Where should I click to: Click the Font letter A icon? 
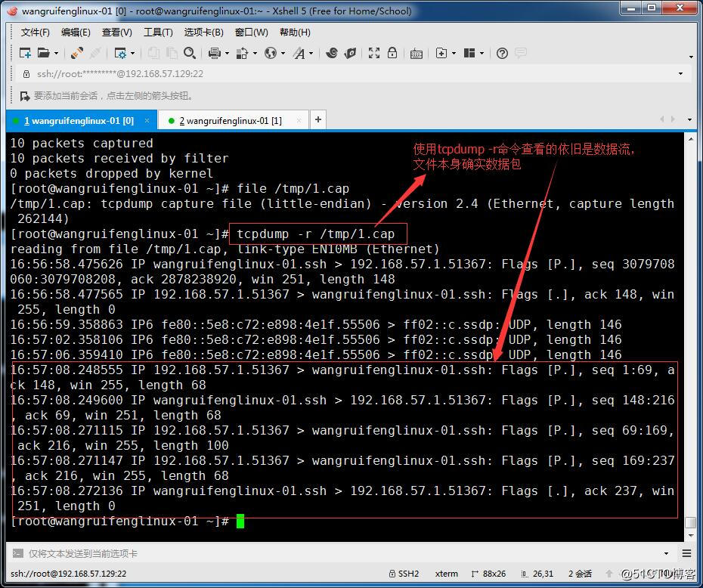(299, 54)
